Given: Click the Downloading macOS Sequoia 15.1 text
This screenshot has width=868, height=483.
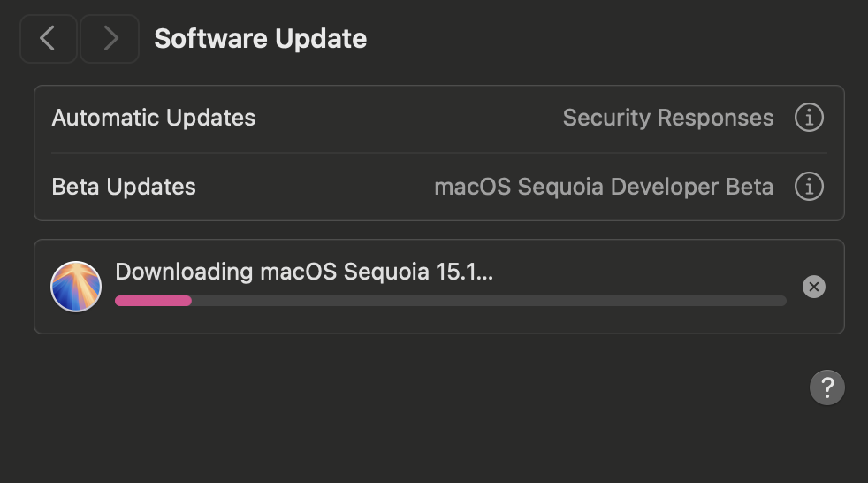Looking at the screenshot, I should pos(304,272).
